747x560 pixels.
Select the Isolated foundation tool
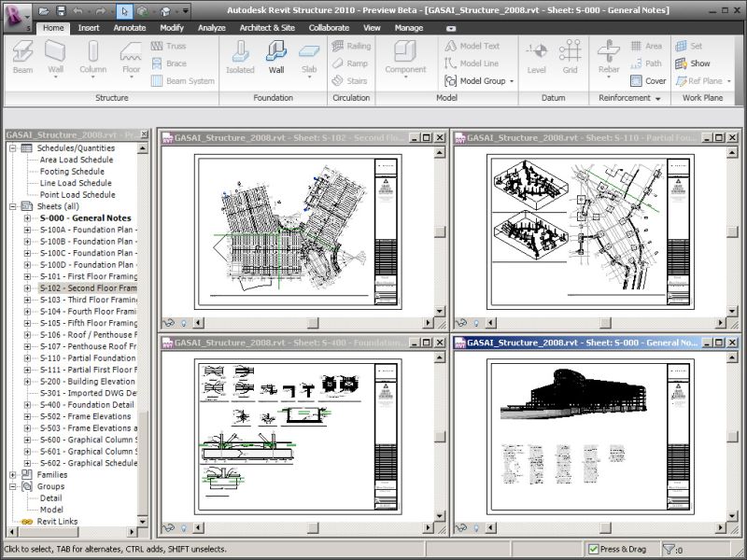240,57
